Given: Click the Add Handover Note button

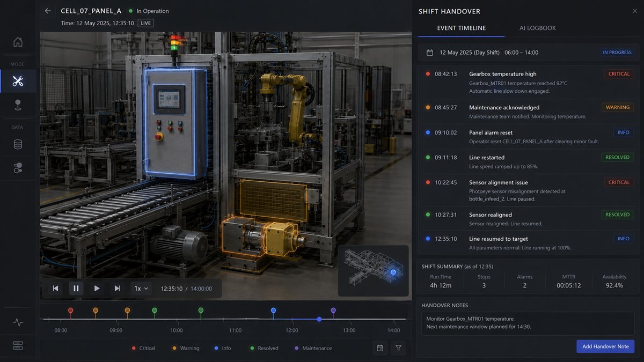Looking at the screenshot, I should [x=605, y=346].
